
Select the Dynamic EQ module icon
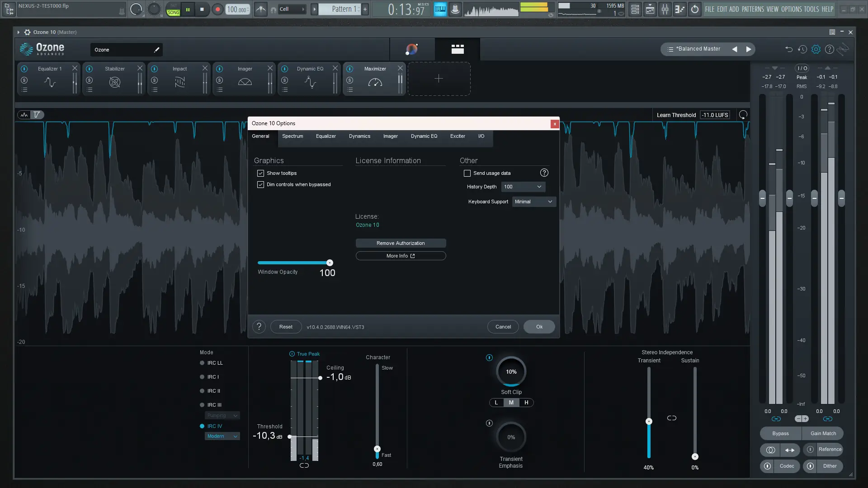309,82
